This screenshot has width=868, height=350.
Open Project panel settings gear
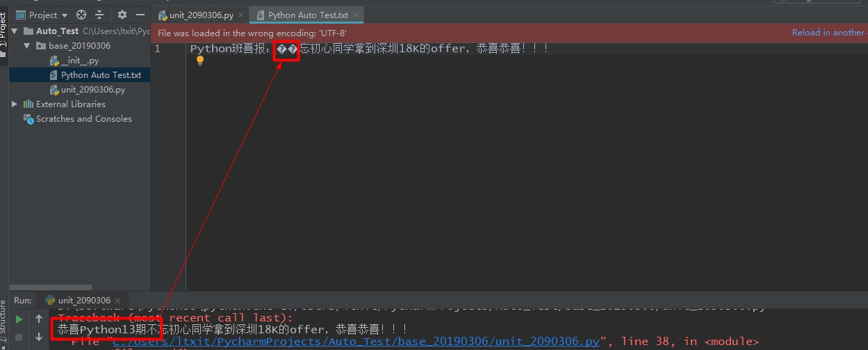[122, 15]
